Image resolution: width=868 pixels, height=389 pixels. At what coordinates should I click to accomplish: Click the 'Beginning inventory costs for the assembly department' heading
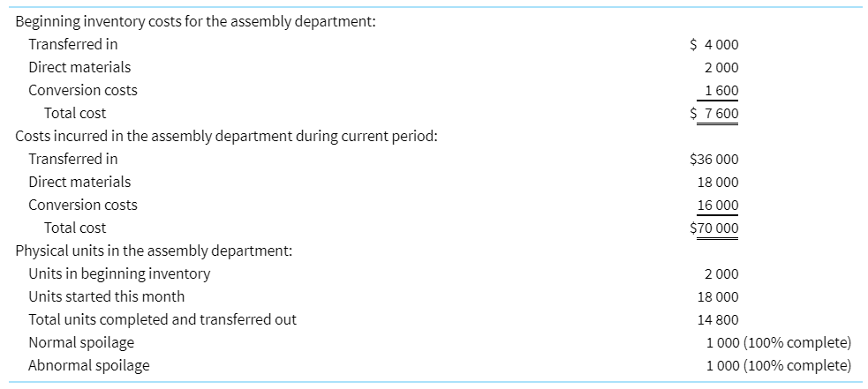pos(195,22)
